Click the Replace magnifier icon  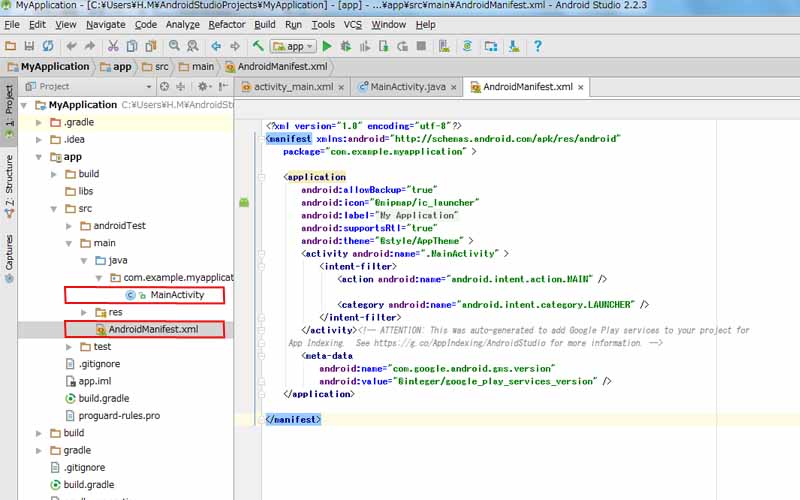tap(193, 46)
